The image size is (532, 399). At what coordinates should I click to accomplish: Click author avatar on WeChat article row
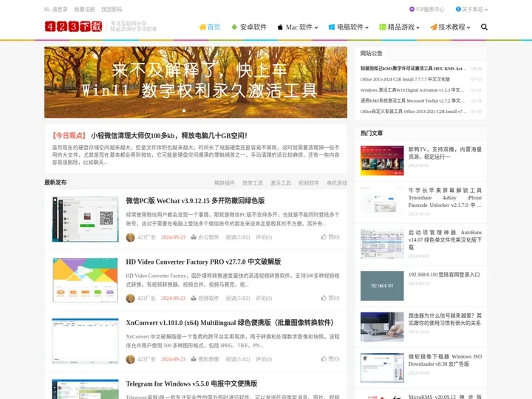click(130, 237)
